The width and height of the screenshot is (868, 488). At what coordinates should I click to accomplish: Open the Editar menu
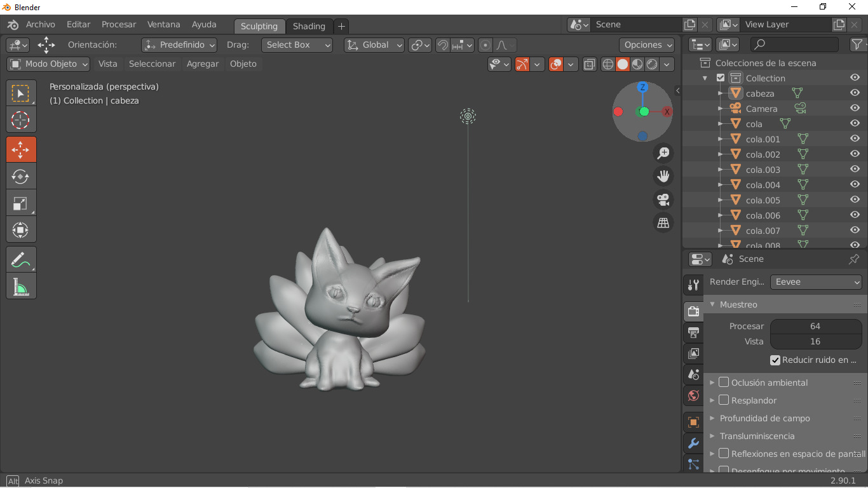(79, 24)
